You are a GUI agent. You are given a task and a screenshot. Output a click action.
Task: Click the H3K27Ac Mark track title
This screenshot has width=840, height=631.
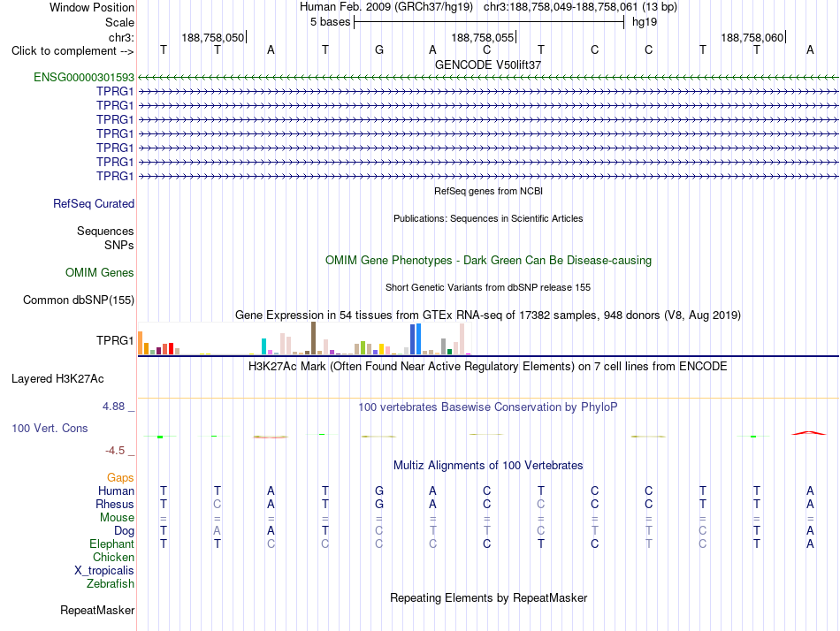(488, 367)
